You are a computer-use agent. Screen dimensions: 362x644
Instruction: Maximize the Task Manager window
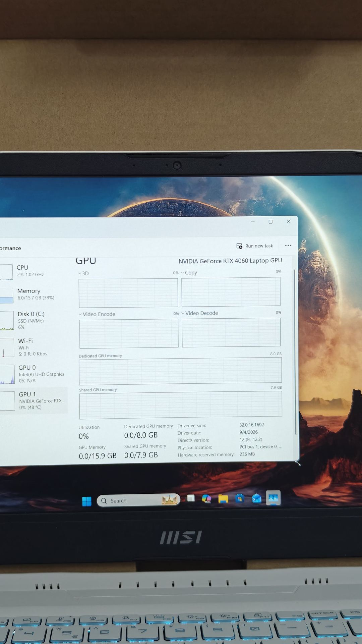pos(270,222)
